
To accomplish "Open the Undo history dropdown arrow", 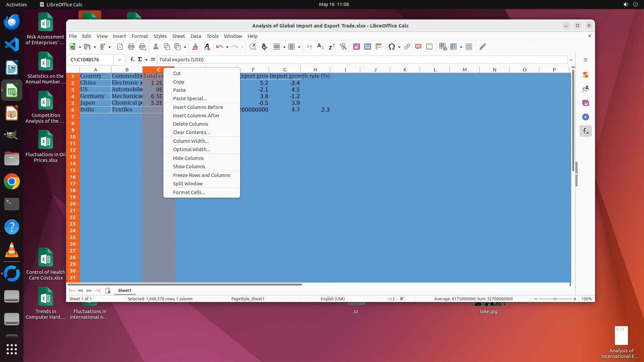I will click(227, 47).
